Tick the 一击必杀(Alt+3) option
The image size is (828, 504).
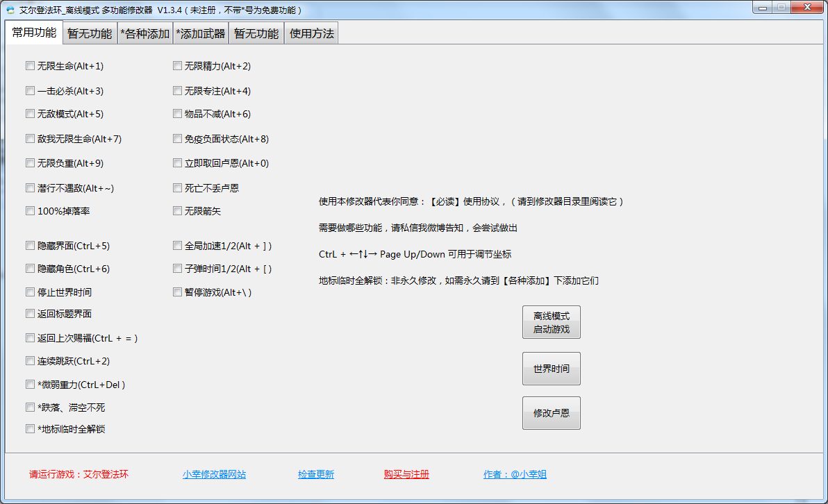coord(30,91)
